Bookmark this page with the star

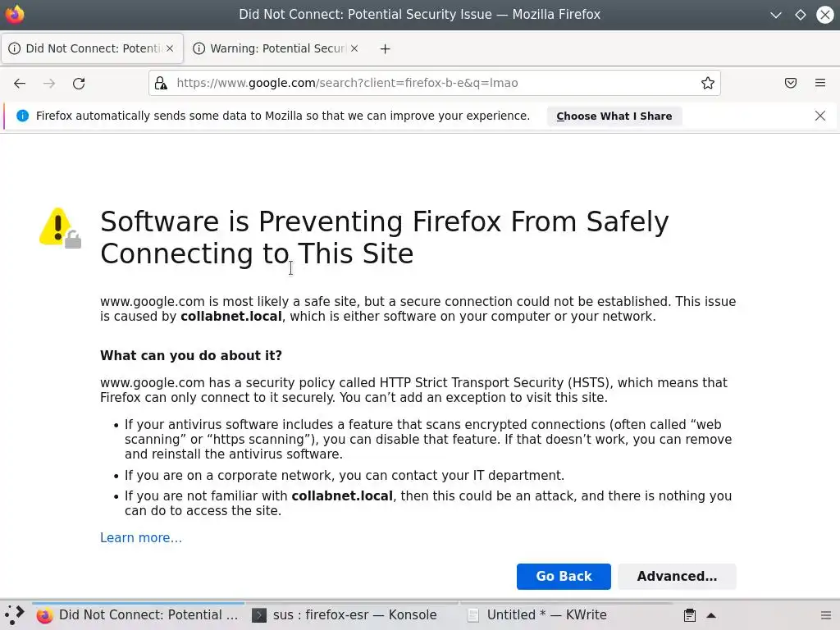point(708,83)
